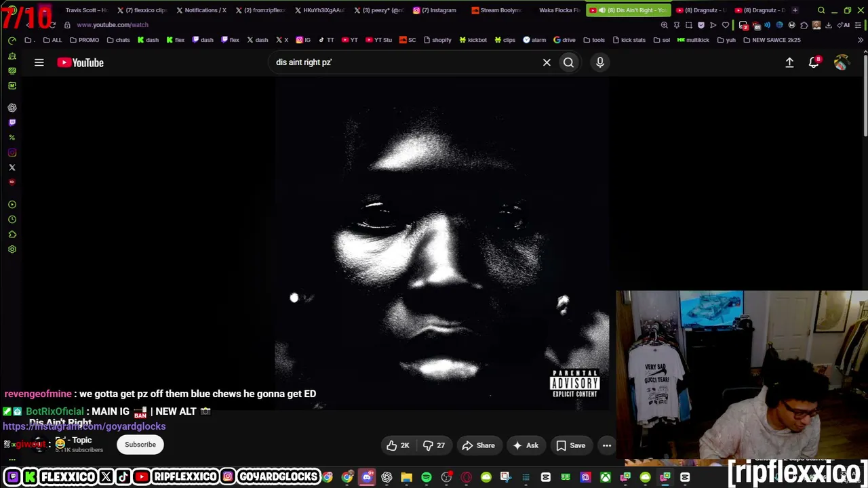Open Twitch in the browser sidebar
This screenshot has width=868, height=488.
coord(12,123)
